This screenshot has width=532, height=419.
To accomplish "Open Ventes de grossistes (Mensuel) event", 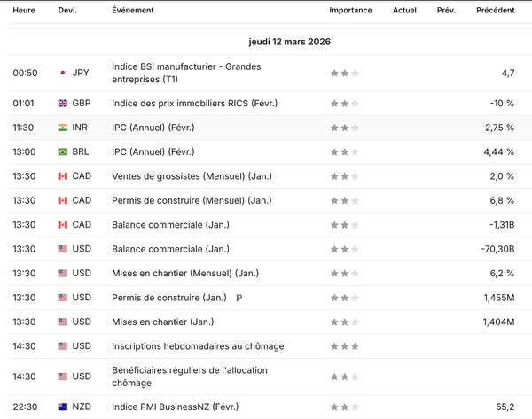I will [192, 176].
